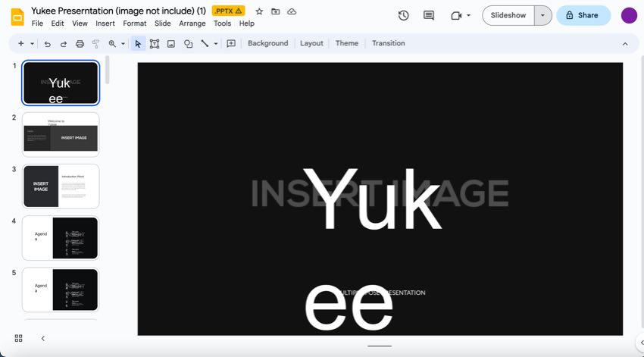Click the Theme button
Image resolution: width=644 pixels, height=357 pixels.
[347, 43]
